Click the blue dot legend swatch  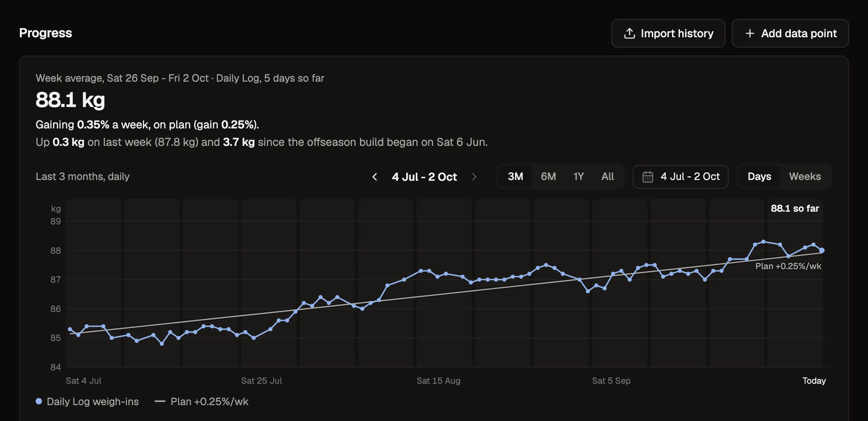[39, 401]
